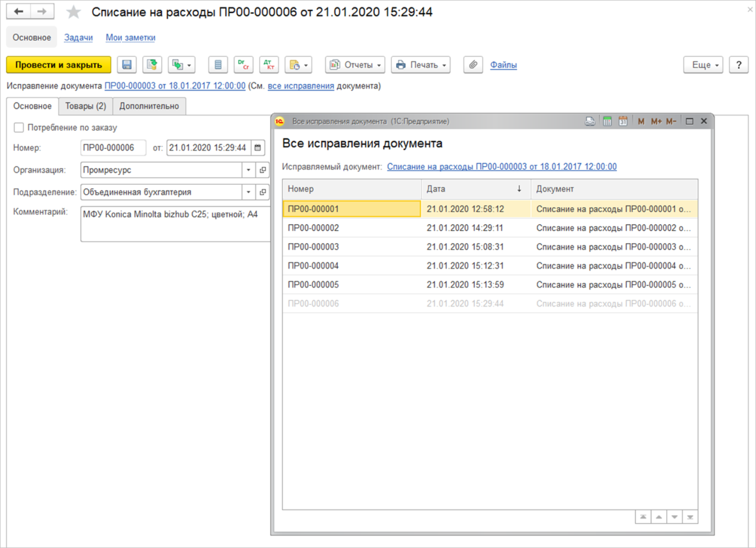This screenshot has width=756, height=548.
Task: Open the Еще dropdown menu
Action: point(704,64)
